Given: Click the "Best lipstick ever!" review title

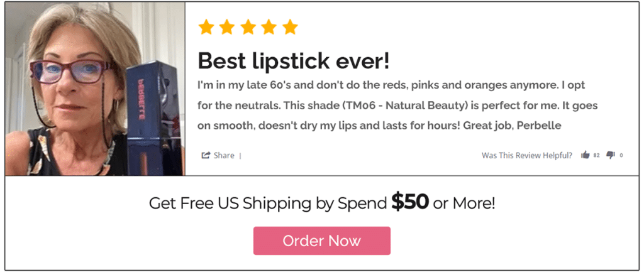Looking at the screenshot, I should tap(294, 60).
